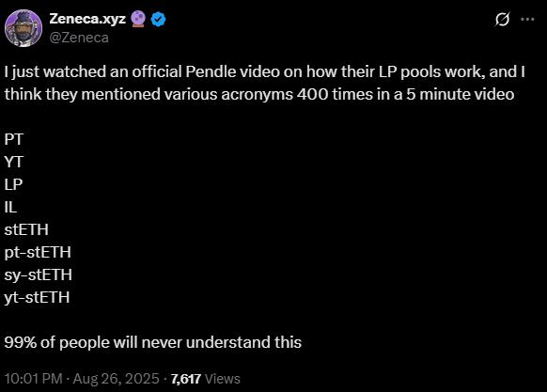Click the purple crystal ball affiliate badge
Screen dimensions: 547x392
coord(138,19)
